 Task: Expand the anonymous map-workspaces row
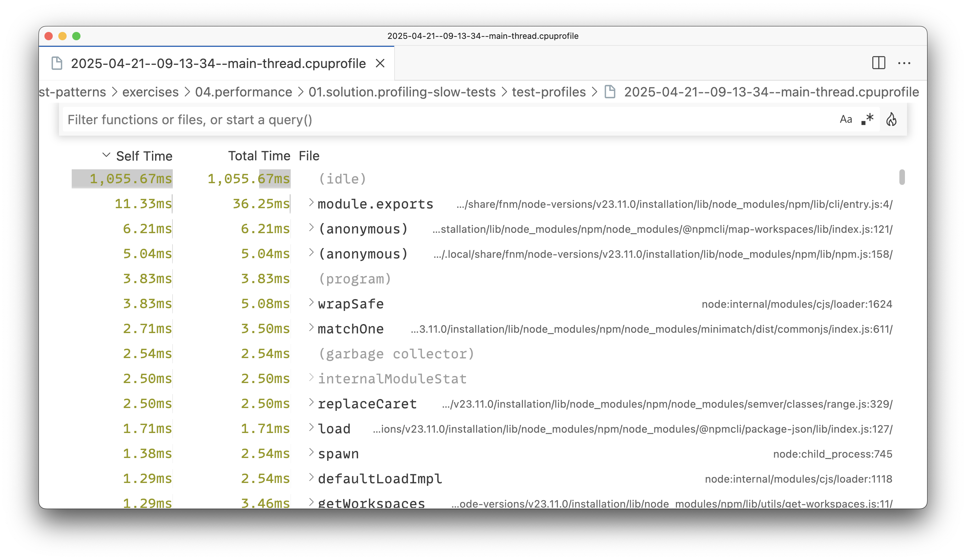[311, 228]
